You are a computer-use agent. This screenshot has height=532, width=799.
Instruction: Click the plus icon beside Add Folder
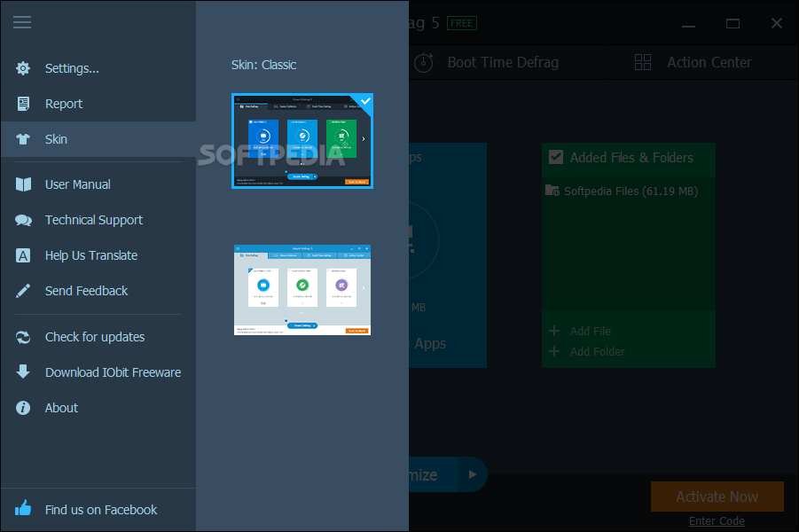554,351
